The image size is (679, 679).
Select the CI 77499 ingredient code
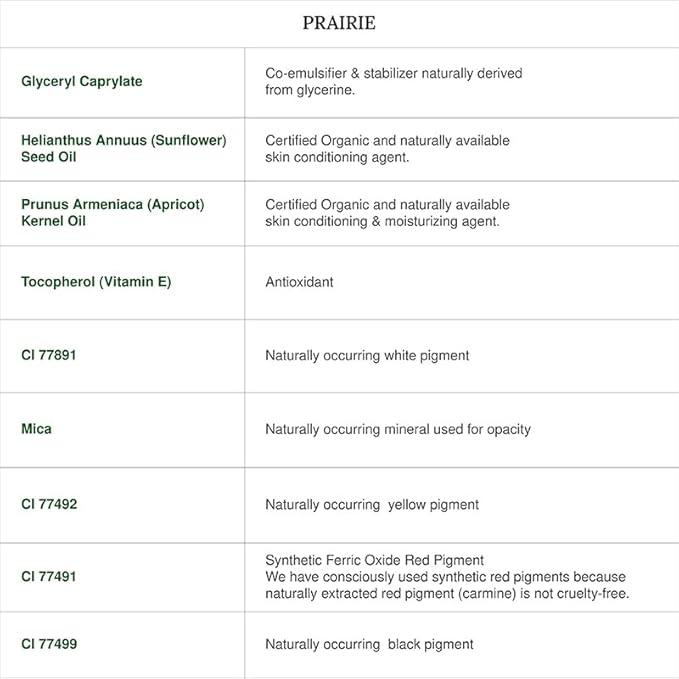(x=49, y=644)
